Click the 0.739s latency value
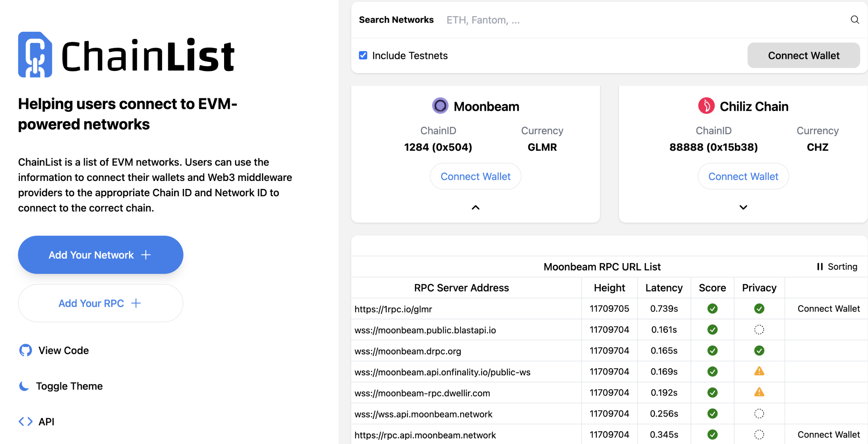The image size is (868, 444). coord(664,309)
